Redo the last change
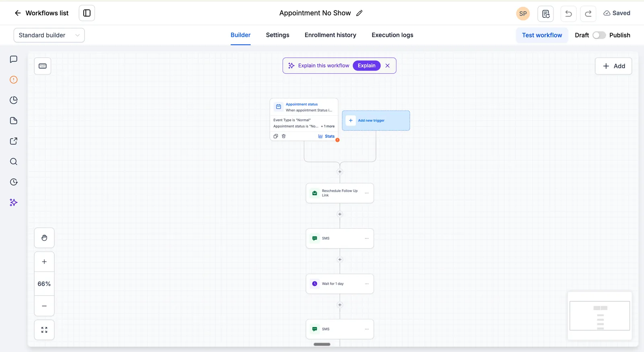The width and height of the screenshot is (644, 352). [x=588, y=13]
